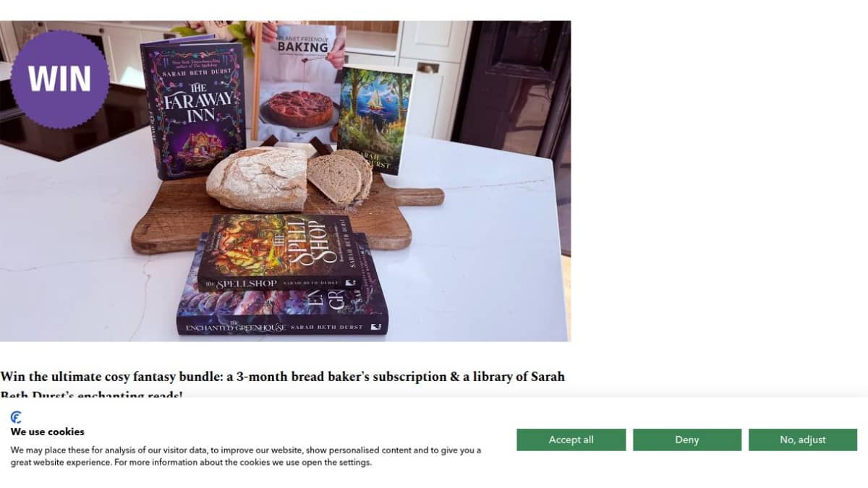Click the paperback with sailing ship cover

click(x=374, y=120)
